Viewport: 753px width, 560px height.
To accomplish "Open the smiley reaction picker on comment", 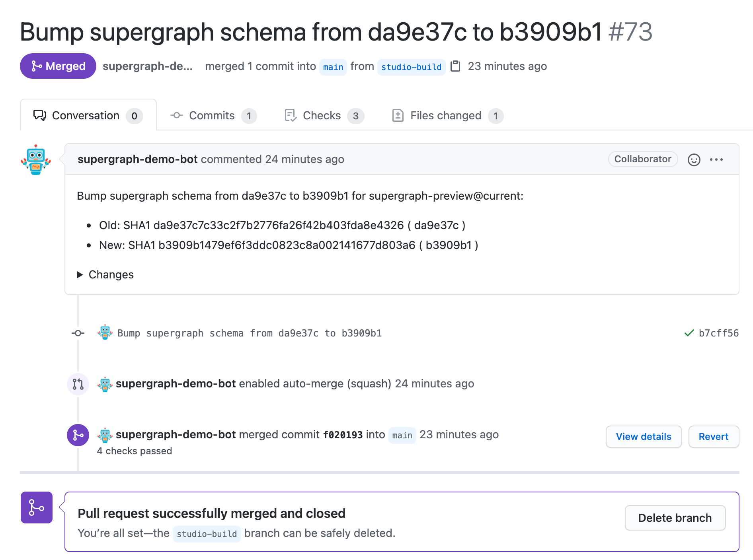I will point(694,159).
